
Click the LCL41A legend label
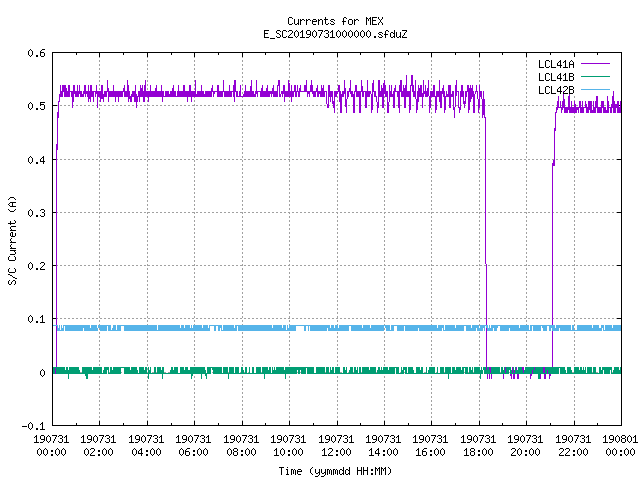556,64
